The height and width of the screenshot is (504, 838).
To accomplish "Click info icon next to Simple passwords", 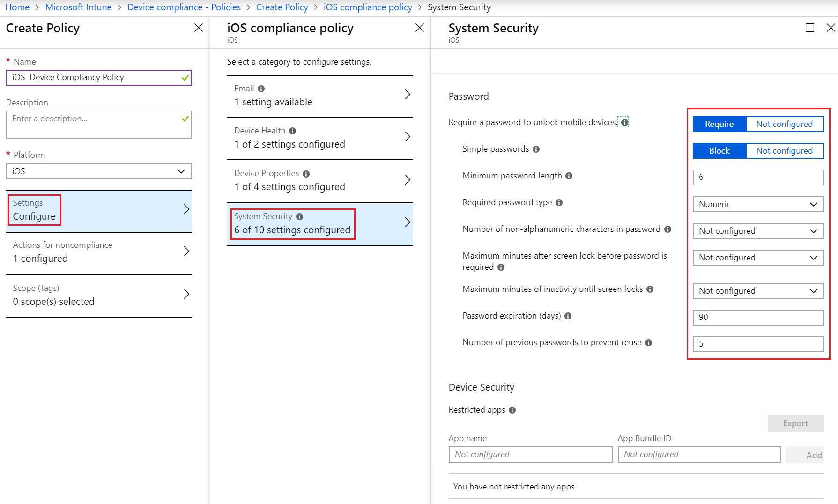I will [x=536, y=149].
